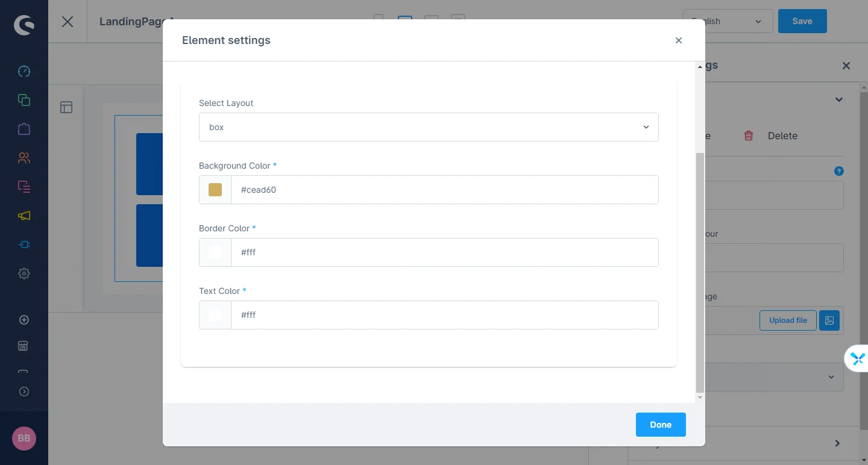Open the Orders icon in sidebar
This screenshot has height=465, width=868.
coord(24,187)
